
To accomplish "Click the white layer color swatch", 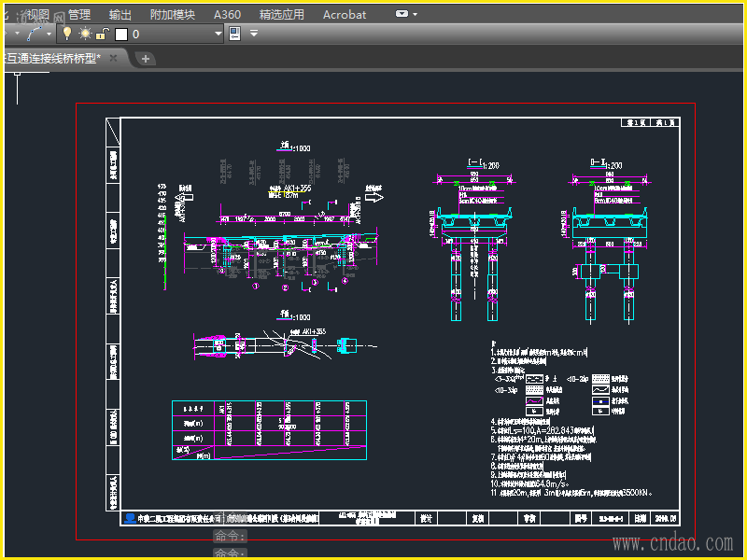I will [120, 34].
